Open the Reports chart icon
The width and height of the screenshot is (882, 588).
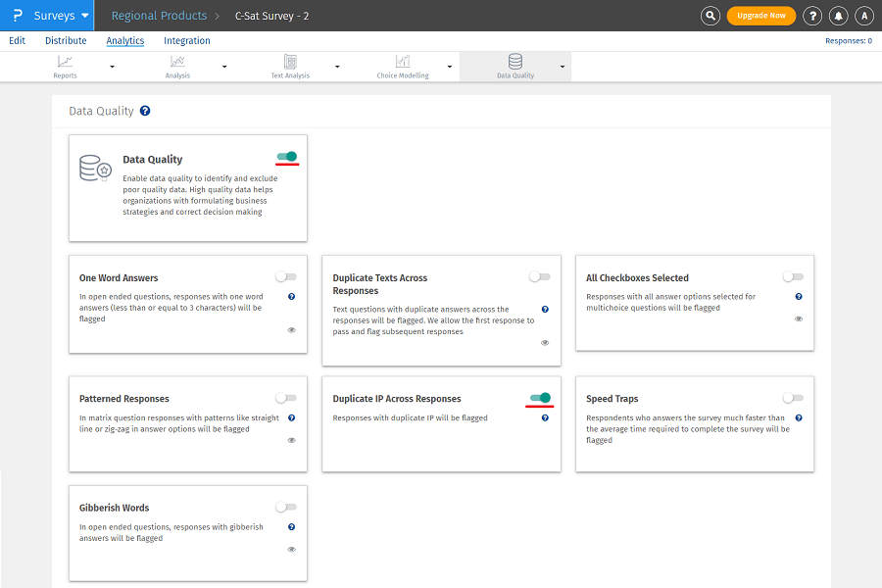pos(66,62)
